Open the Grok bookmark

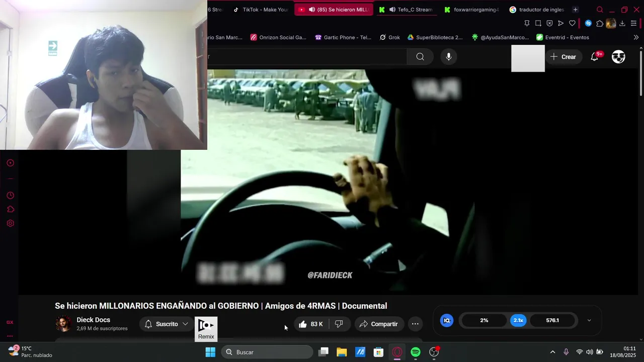click(x=389, y=37)
